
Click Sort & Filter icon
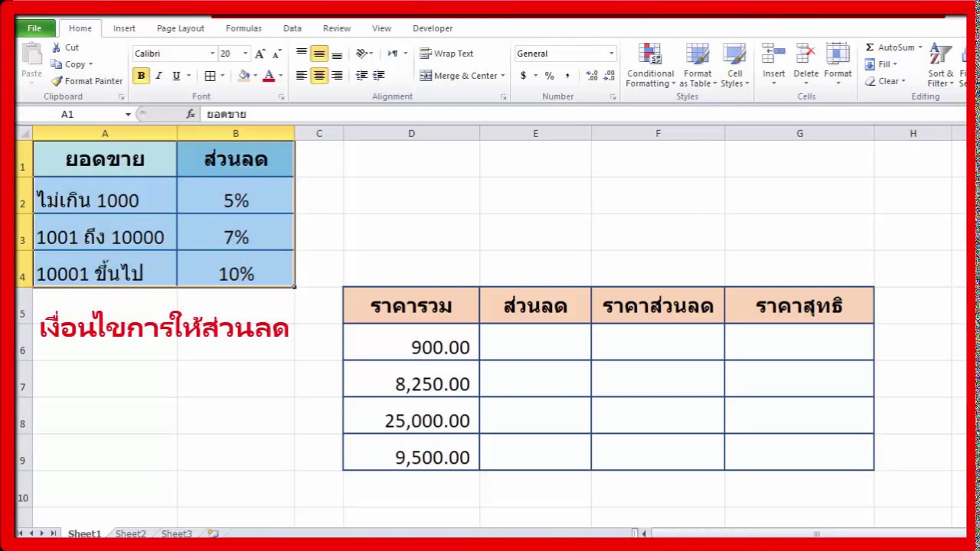[x=940, y=54]
